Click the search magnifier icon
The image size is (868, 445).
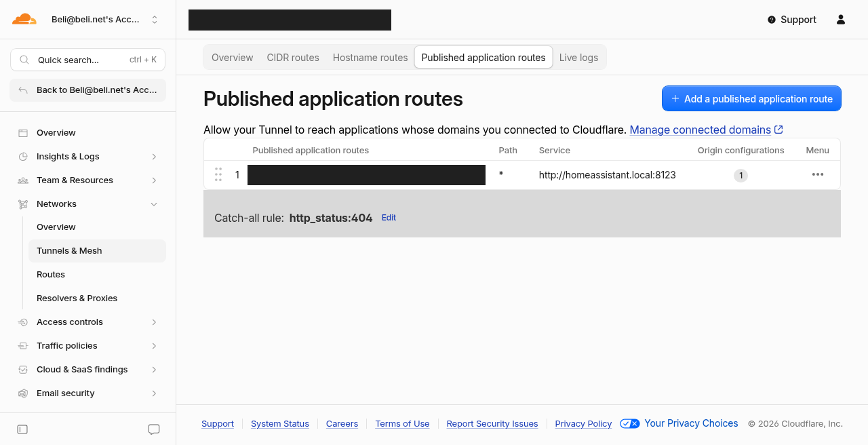[24, 60]
